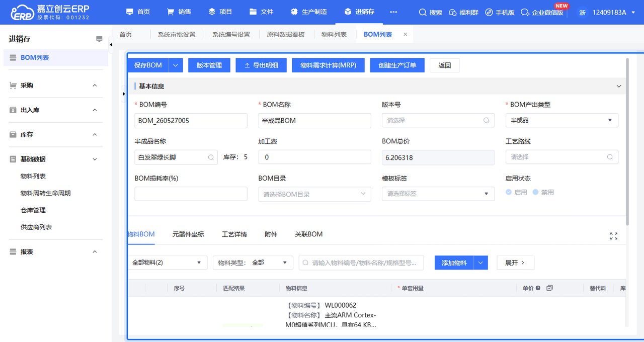This screenshot has width=644, height=342.
Task: Click the 展开 button
Action: [x=515, y=263]
